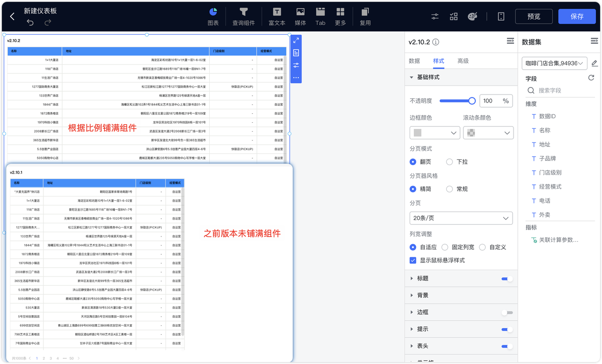Switch to the 数据 tab
The width and height of the screenshot is (602, 364).
(x=414, y=61)
